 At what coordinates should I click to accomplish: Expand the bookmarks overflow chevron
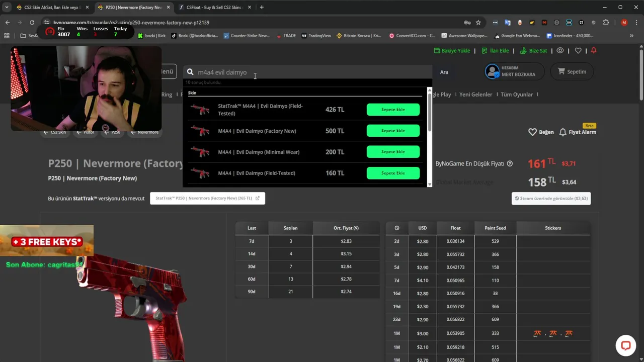pos(631,36)
